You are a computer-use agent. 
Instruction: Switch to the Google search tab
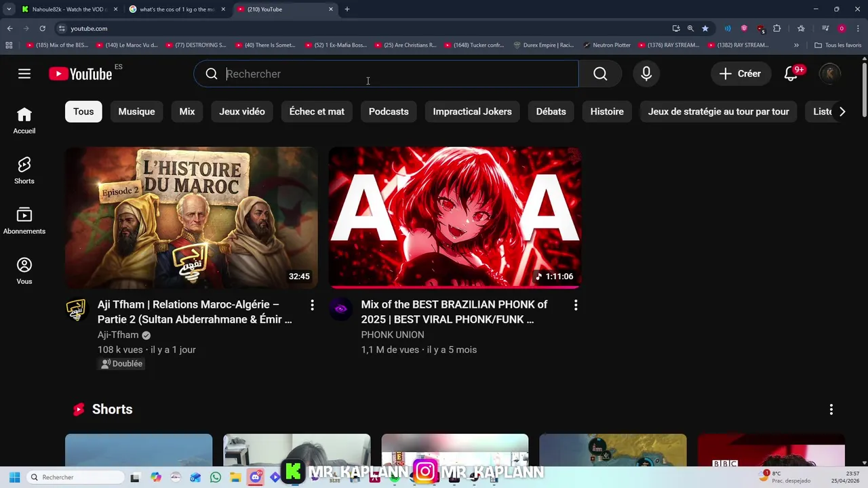pos(178,9)
